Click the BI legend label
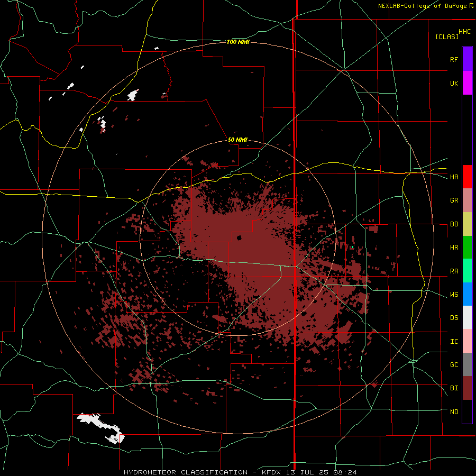This screenshot has width=476, height=476. [454, 388]
